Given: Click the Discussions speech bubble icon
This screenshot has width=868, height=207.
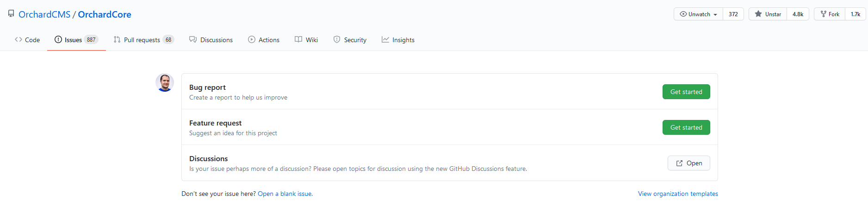Looking at the screenshot, I should point(193,39).
